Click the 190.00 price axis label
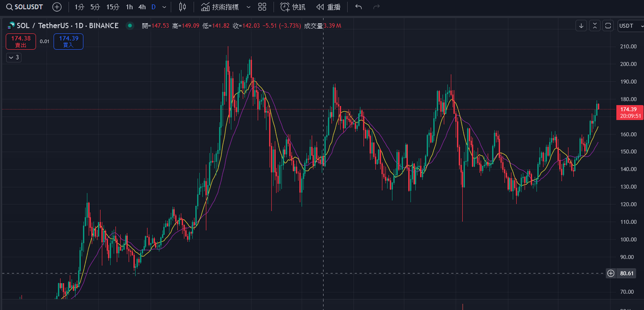The height and width of the screenshot is (310, 644). tap(628, 82)
